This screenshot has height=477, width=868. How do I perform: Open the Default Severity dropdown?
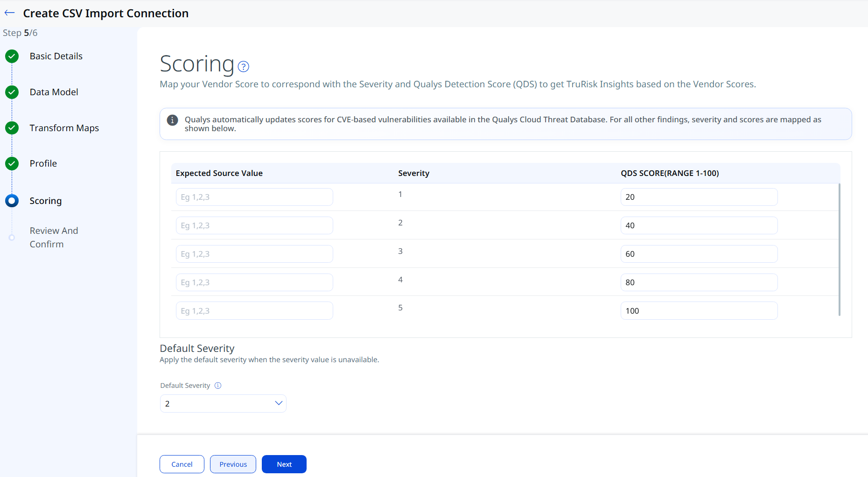point(223,404)
